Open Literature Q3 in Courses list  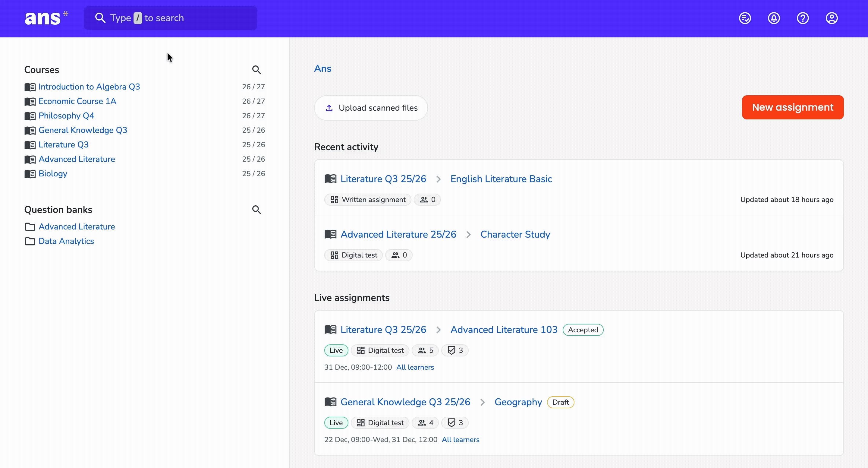click(x=64, y=145)
